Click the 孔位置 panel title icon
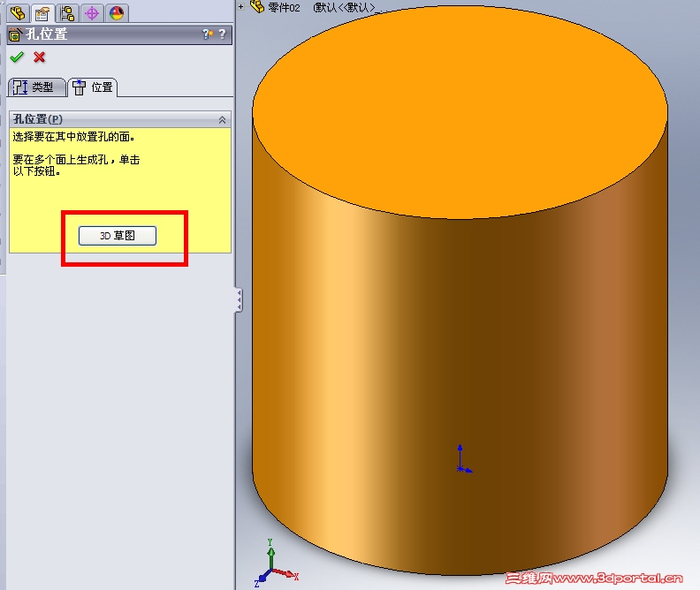The height and width of the screenshot is (590, 700). click(15, 34)
